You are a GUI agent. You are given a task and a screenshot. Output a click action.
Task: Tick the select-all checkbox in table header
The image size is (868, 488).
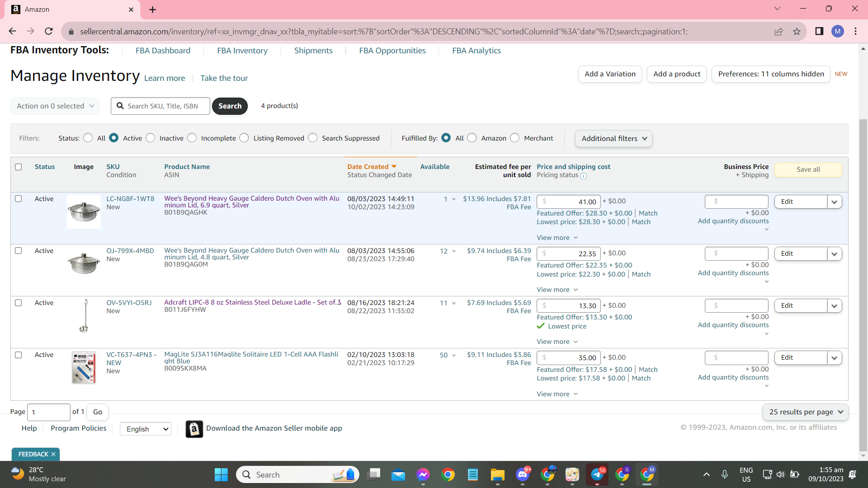19,167
